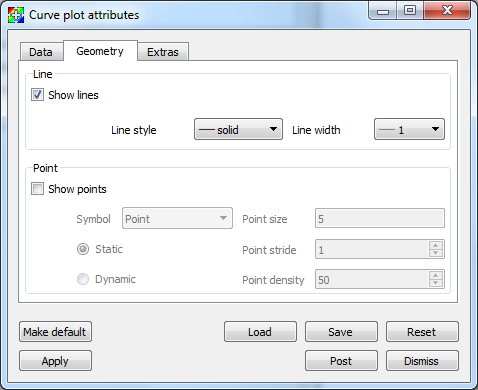This screenshot has width=478, height=390.
Task: Increase Point stride with up arrow
Action: [436, 245]
